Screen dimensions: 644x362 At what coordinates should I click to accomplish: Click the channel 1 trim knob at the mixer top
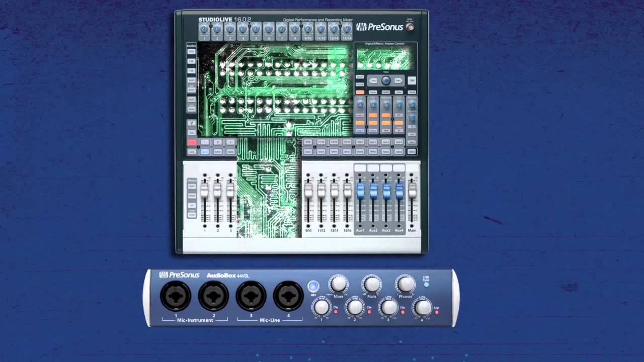(x=204, y=29)
